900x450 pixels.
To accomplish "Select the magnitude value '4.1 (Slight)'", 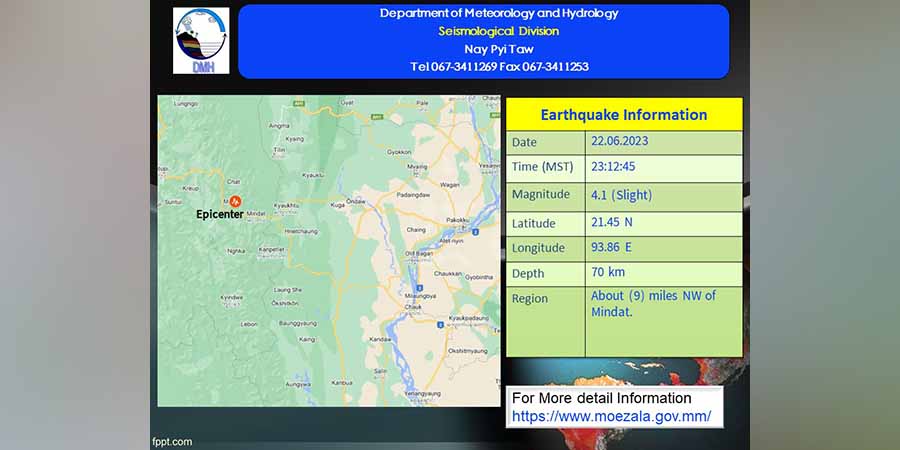I will point(622,195).
